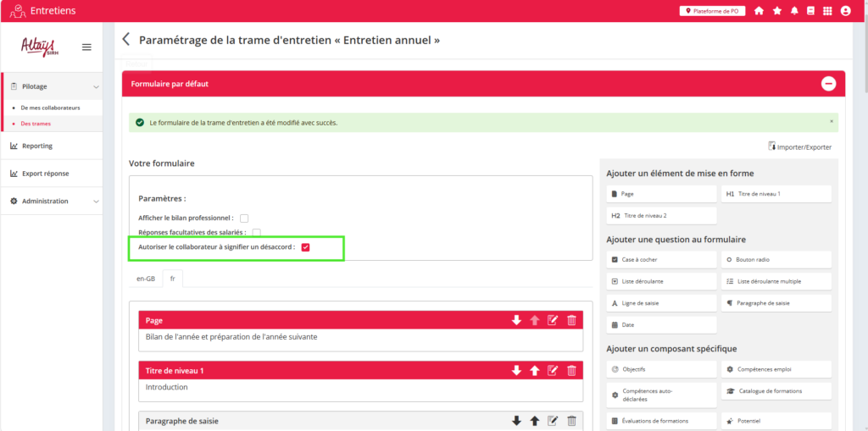
Task: Click the home icon in top bar
Action: (x=759, y=11)
